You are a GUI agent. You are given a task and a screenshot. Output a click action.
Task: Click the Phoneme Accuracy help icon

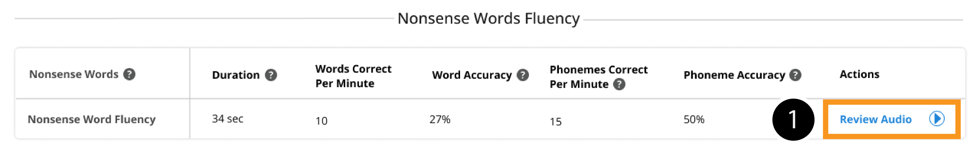point(795,75)
